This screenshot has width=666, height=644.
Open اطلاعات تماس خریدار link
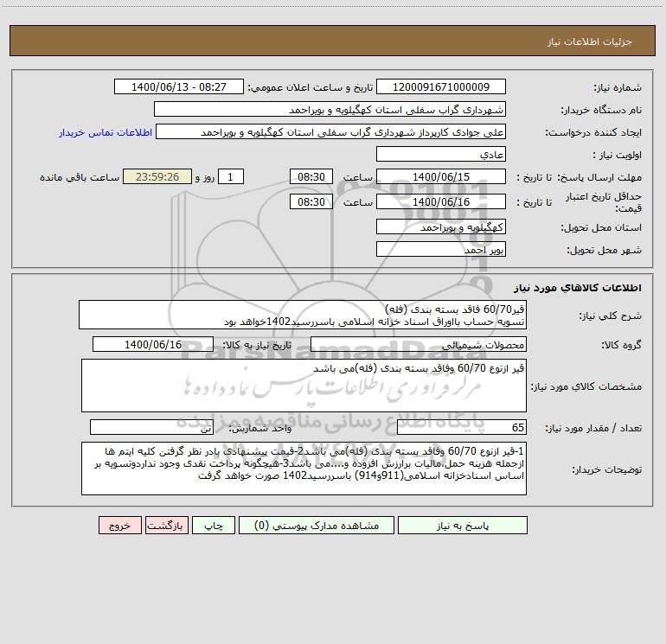click(106, 132)
